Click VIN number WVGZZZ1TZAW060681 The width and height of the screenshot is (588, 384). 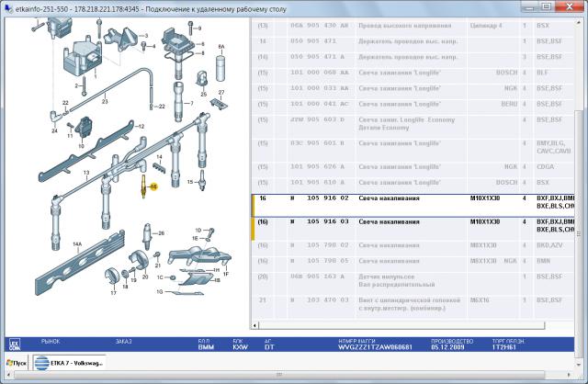click(x=375, y=347)
